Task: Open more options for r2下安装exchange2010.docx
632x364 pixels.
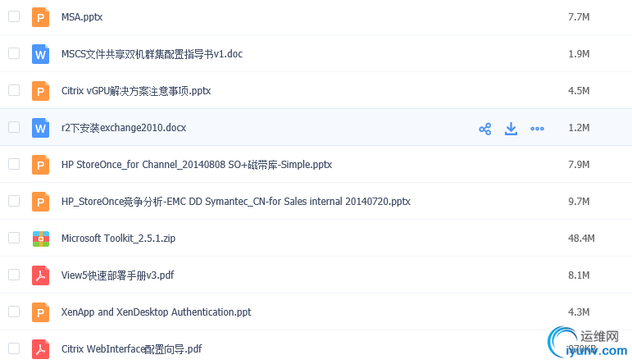Action: click(x=537, y=129)
